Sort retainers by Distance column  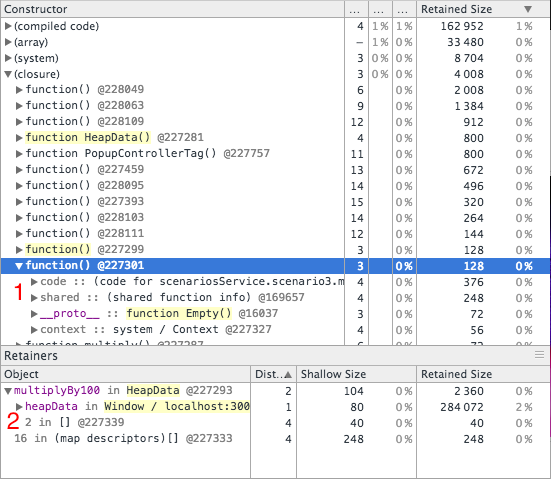[273, 374]
